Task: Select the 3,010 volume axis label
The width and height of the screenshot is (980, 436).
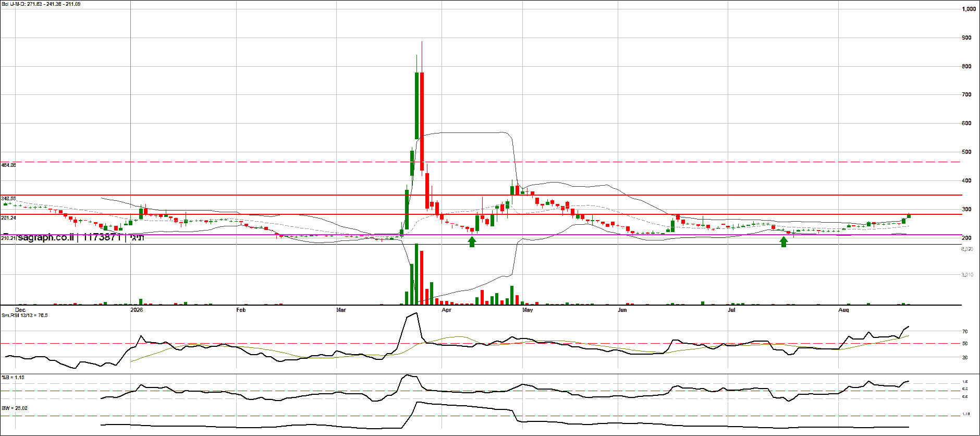Action: click(x=967, y=274)
